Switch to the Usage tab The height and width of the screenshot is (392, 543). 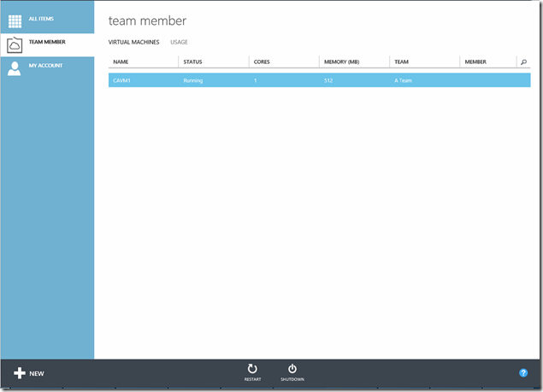tap(179, 42)
